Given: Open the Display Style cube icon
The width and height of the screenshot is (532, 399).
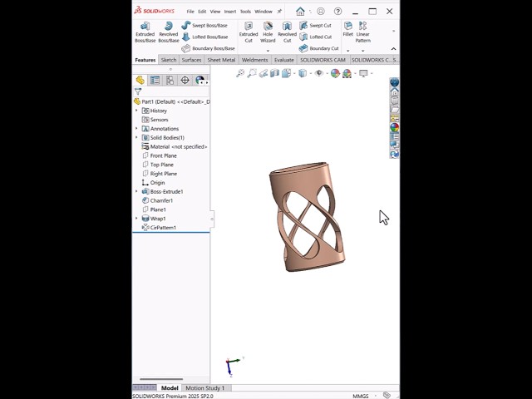Looking at the screenshot, I should (x=303, y=73).
